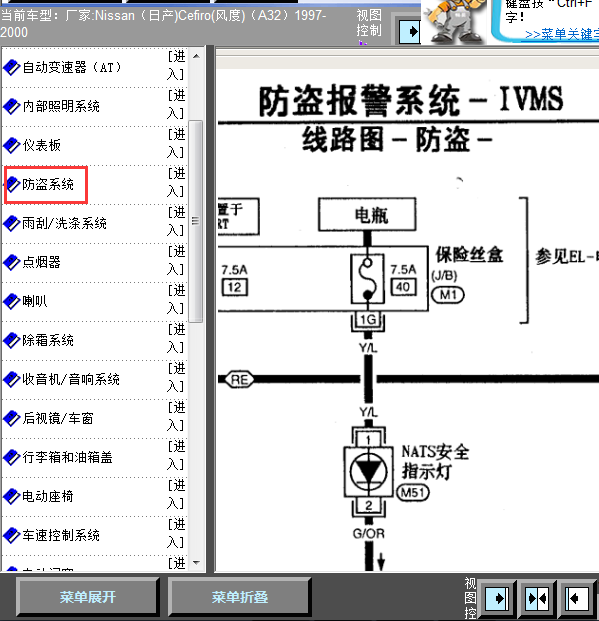Click the RE marker in the diagram
This screenshot has height=621, width=599.
[239, 380]
